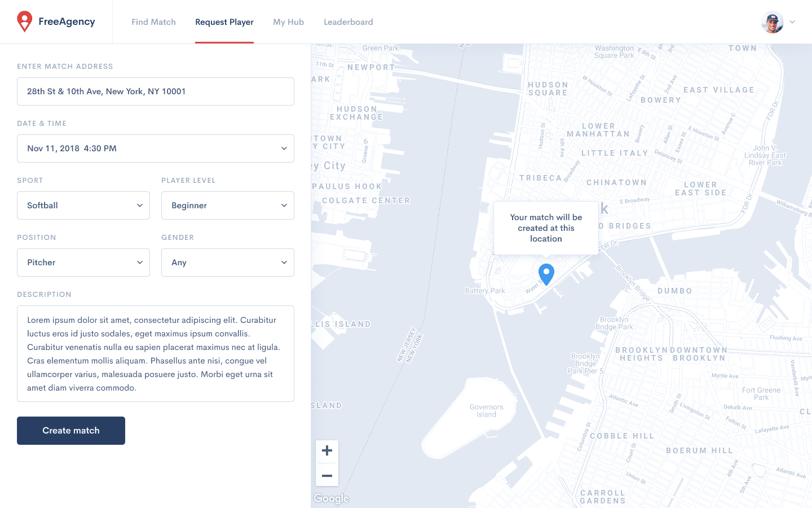The image size is (812, 508).
Task: Open the Leaderboard tab
Action: (348, 22)
